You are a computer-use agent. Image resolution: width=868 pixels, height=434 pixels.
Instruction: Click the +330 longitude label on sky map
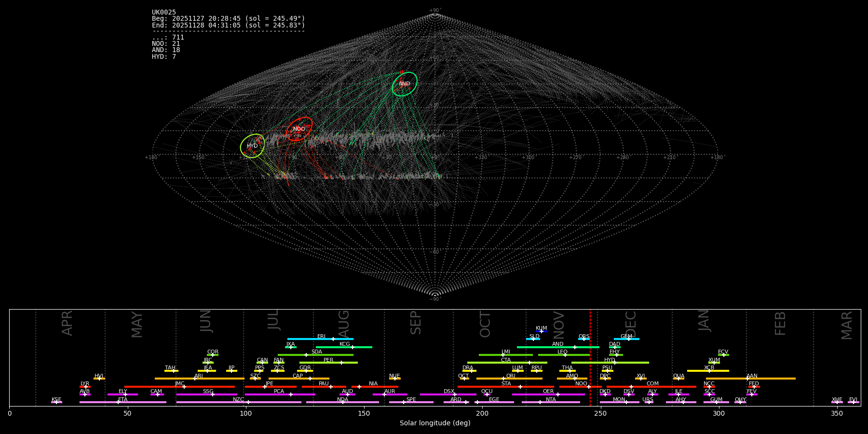(x=481, y=157)
